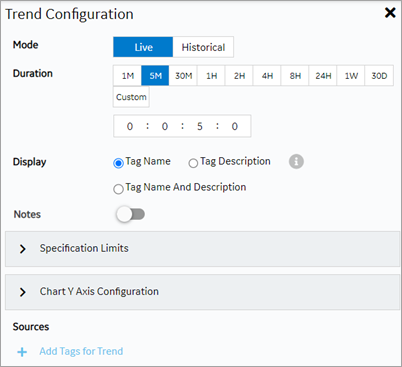This screenshot has height=367, width=402.
Task: Click the info icon beside Tag Description
Action: coord(296,162)
